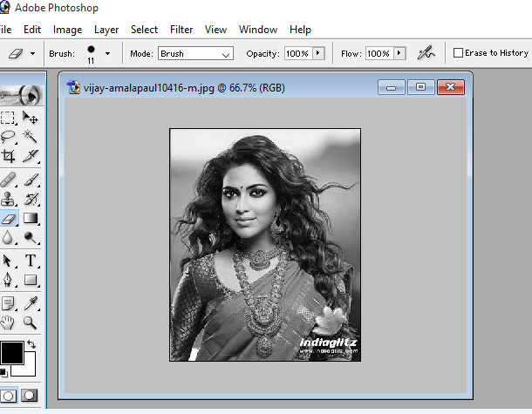Click the Adobe Online eye icon
Viewport: 532px width, 414px height.
21,95
